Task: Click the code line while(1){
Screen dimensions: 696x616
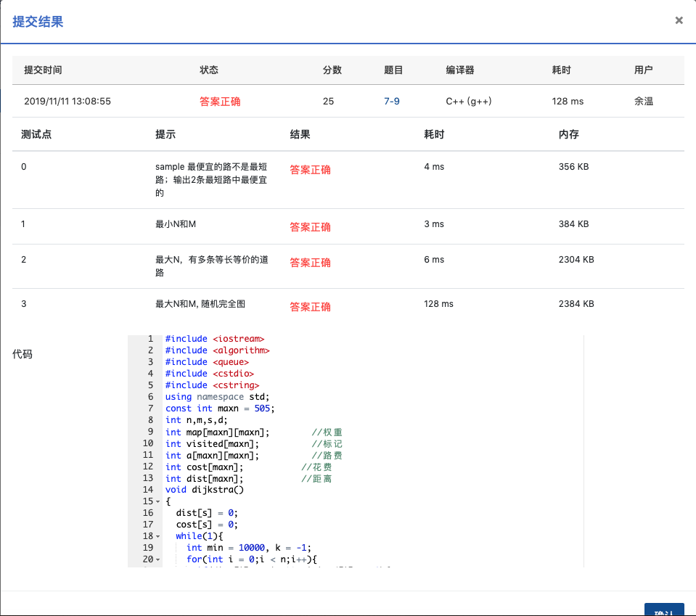Action: pyautogui.click(x=200, y=536)
